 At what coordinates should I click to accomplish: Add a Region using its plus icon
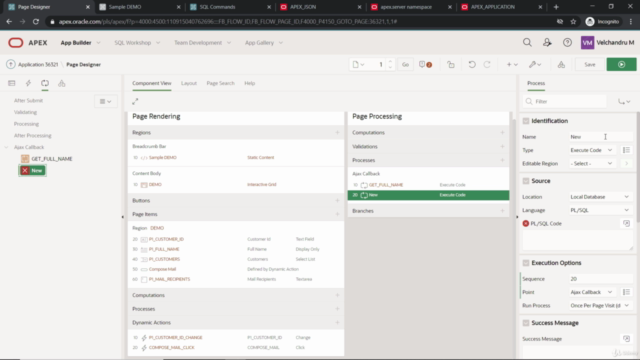(x=337, y=132)
